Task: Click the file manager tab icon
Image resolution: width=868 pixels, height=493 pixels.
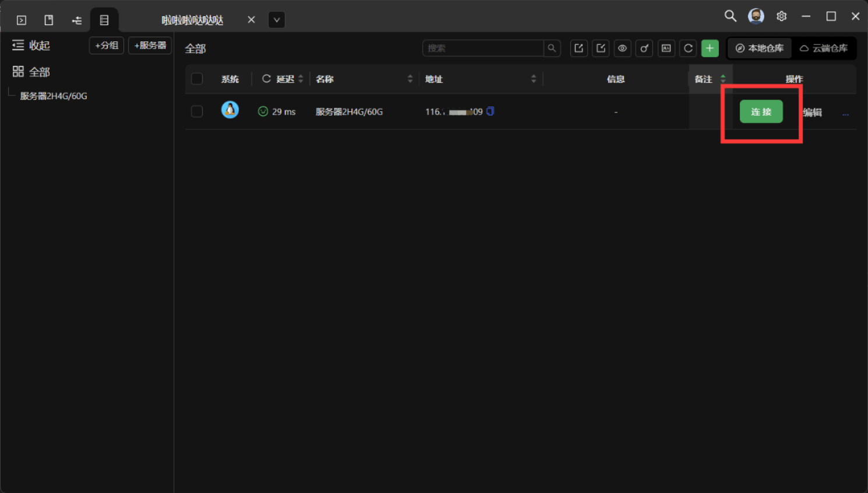Action: 49,20
